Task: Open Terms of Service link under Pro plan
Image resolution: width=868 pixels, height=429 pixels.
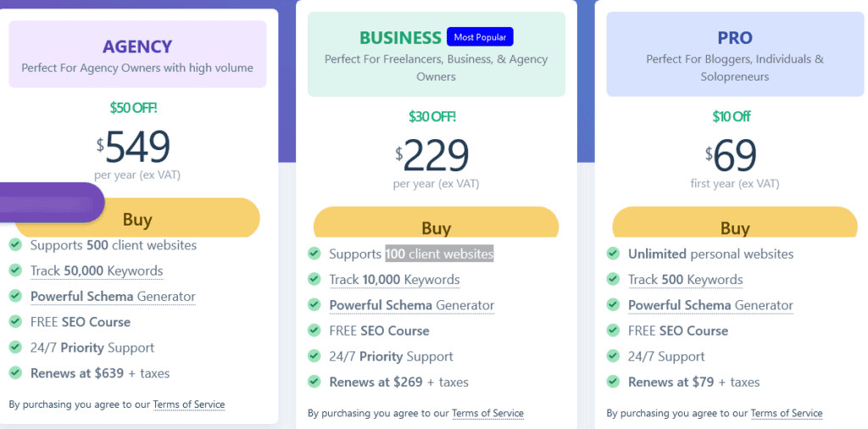Action: pyautogui.click(x=787, y=413)
